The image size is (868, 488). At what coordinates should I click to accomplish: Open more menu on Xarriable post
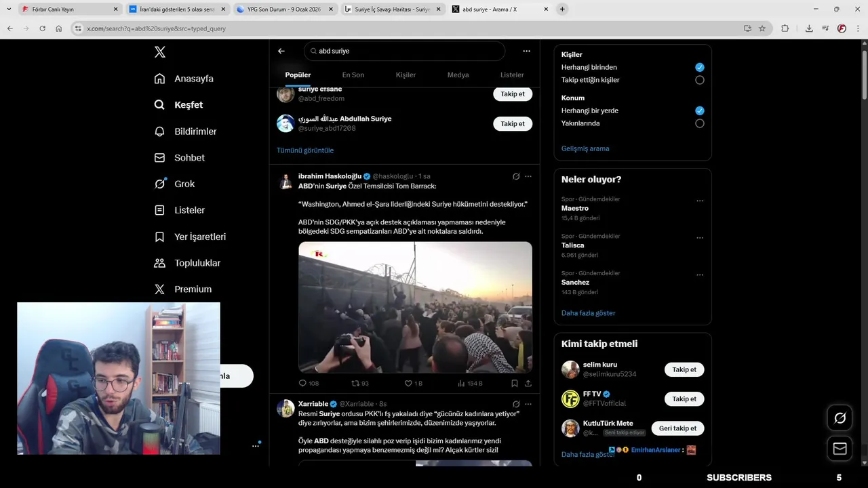[x=528, y=404]
